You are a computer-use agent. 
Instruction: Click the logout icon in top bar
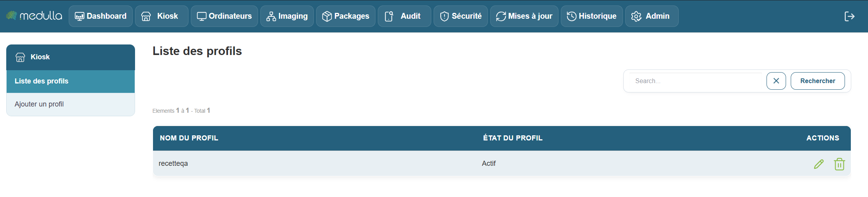[849, 16]
